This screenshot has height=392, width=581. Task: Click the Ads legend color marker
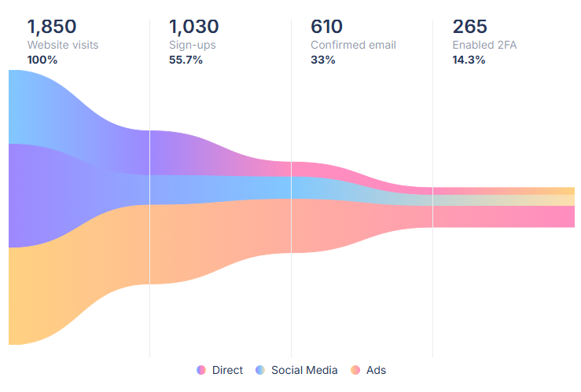tap(355, 370)
